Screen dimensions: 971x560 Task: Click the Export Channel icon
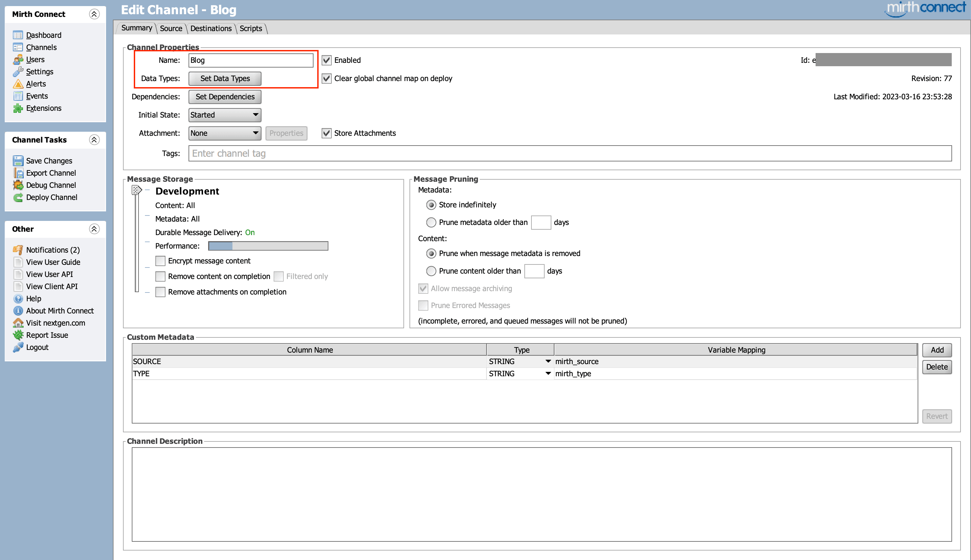[x=18, y=173]
